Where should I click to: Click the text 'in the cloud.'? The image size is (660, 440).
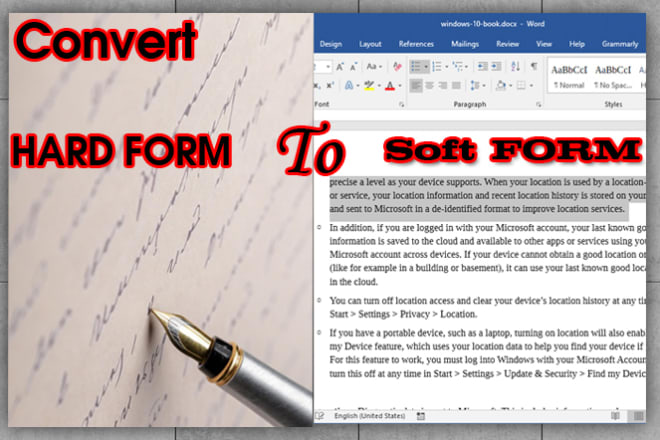[354, 282]
